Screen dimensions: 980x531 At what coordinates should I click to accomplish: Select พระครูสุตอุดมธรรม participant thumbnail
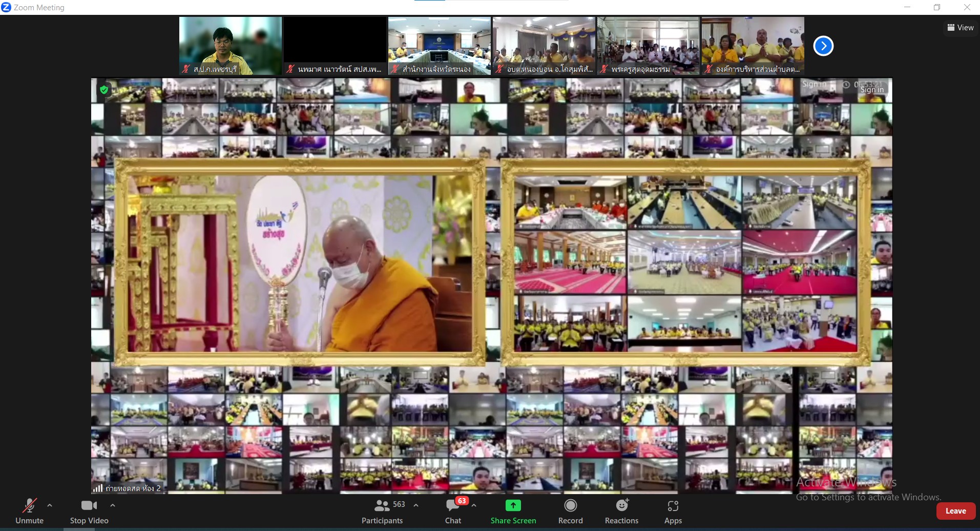649,46
